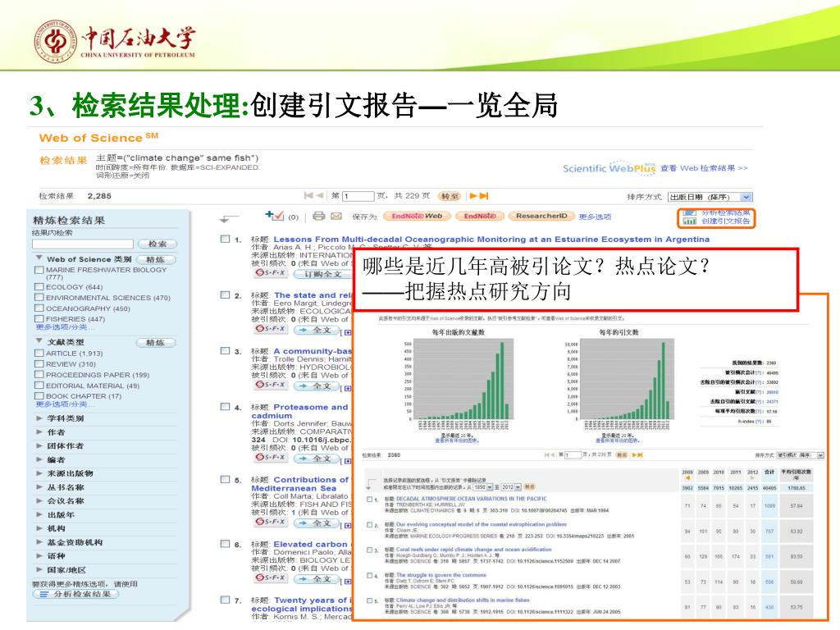Click S·F·X button for result 4
The image size is (840, 630).
click(x=271, y=458)
